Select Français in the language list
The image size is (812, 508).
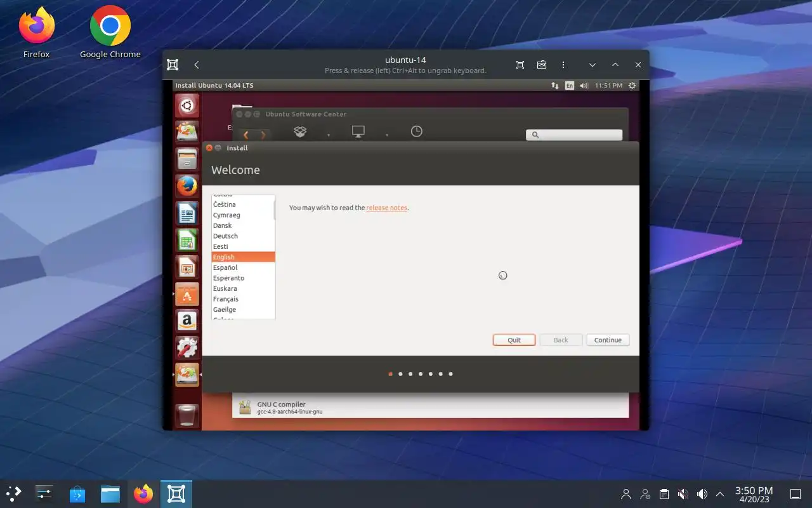tap(242, 299)
